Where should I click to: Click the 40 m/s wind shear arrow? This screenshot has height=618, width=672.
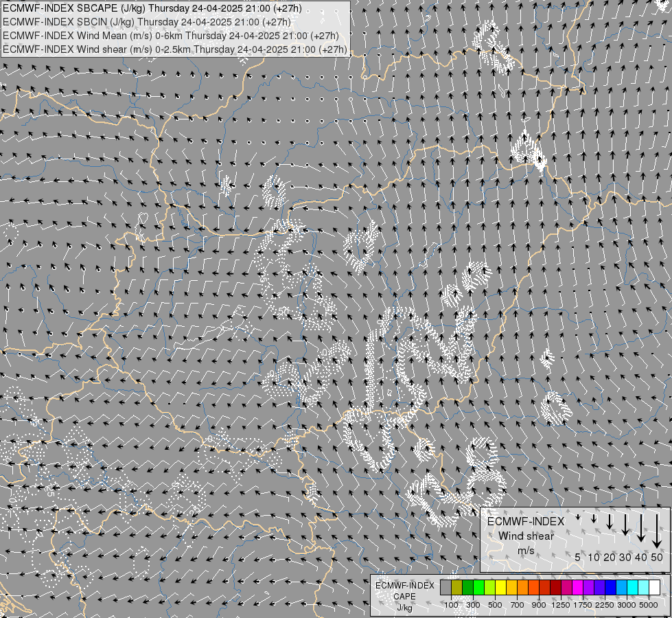640,528
